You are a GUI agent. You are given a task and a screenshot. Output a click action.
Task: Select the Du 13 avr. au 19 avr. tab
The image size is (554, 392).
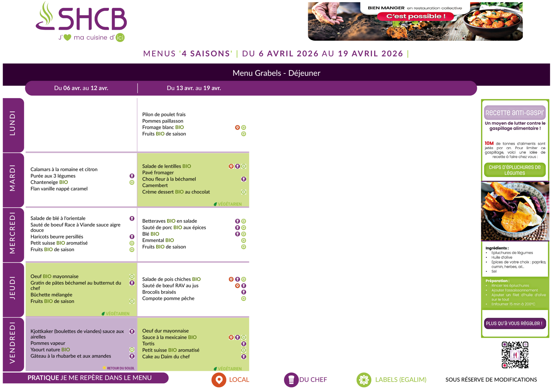pos(194,88)
